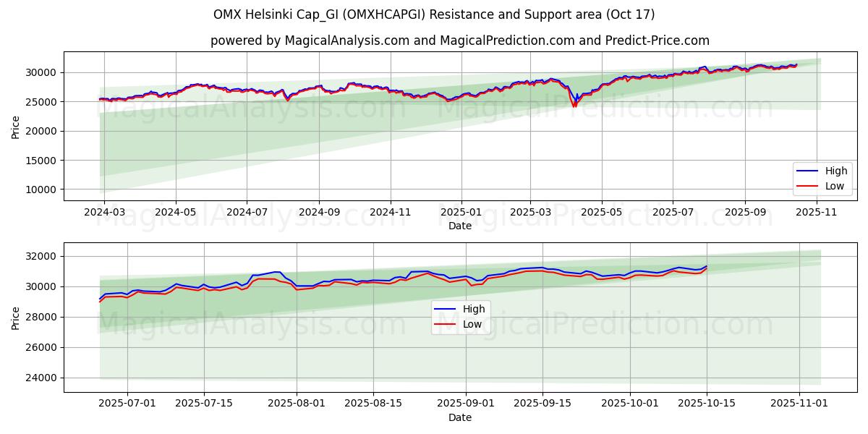Click the 32000 price tick on bottom chart

click(42, 256)
